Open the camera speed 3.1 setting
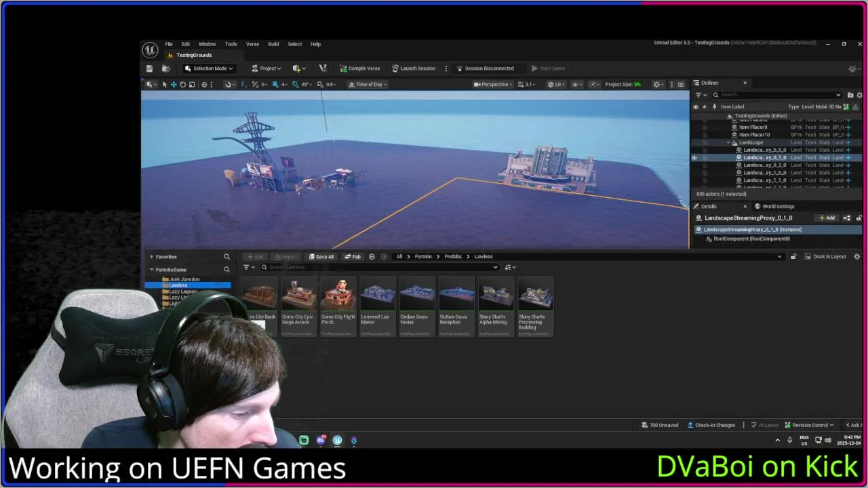 click(x=526, y=85)
